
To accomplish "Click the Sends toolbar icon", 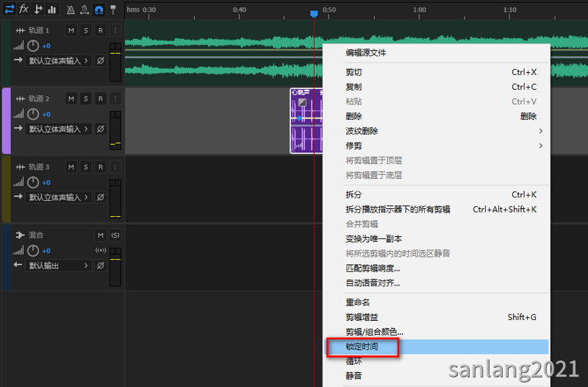I will coord(37,9).
